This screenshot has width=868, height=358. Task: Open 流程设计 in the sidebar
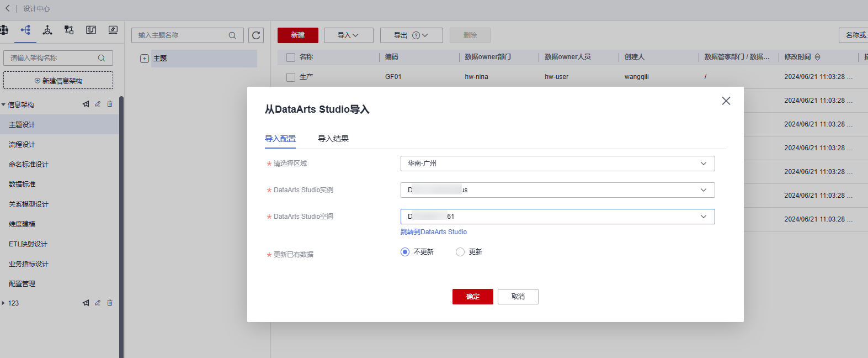pos(59,145)
